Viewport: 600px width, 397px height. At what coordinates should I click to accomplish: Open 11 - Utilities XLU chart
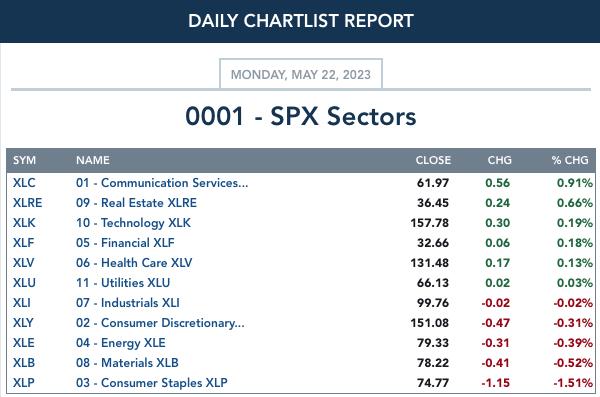123,283
